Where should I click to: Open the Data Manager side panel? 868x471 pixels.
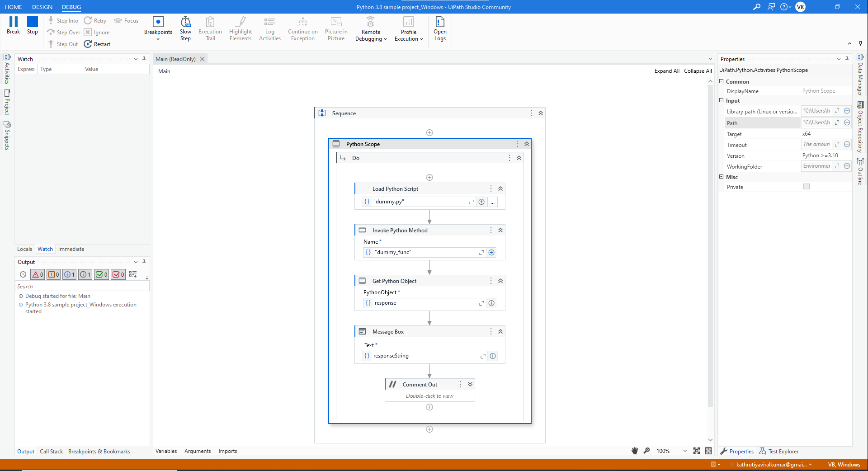point(860,75)
